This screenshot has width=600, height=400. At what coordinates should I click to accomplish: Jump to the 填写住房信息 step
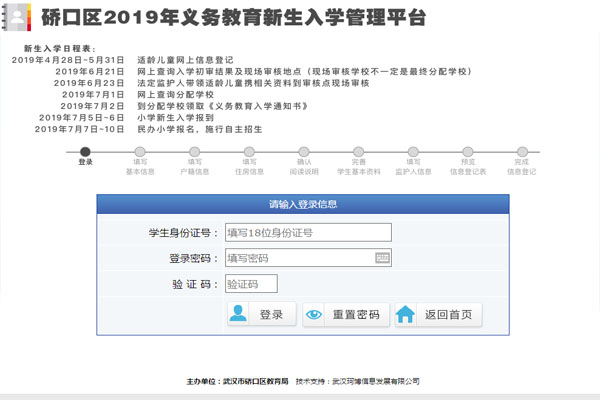point(249,151)
